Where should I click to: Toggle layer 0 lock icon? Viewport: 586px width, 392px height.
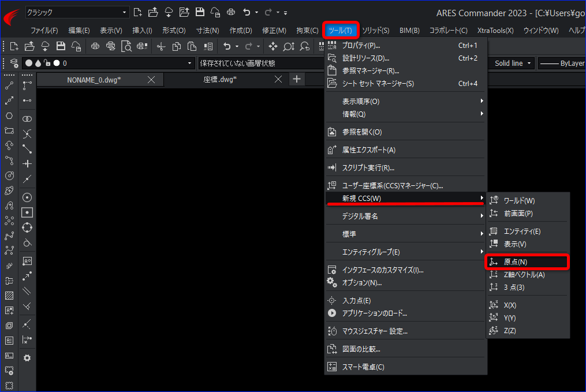coord(47,63)
